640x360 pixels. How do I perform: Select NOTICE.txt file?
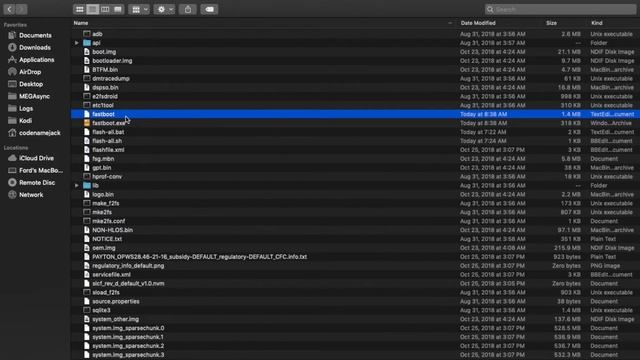coord(107,239)
